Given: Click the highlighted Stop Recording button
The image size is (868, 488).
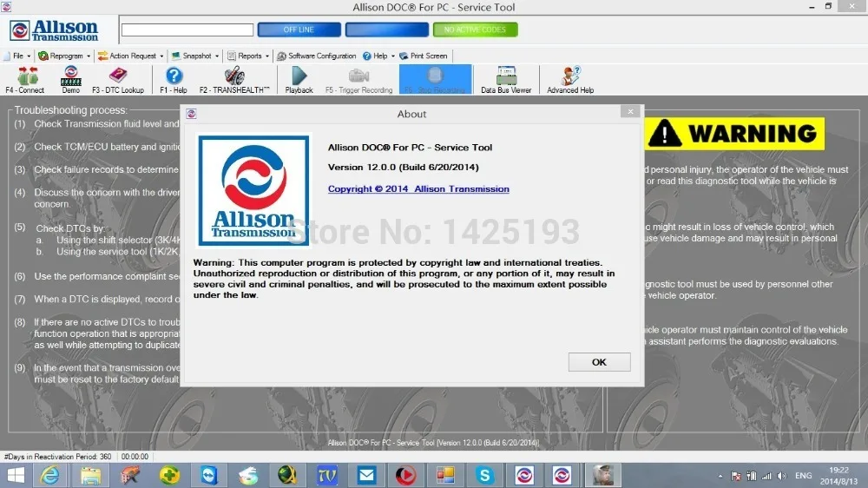Looking at the screenshot, I should [435, 80].
